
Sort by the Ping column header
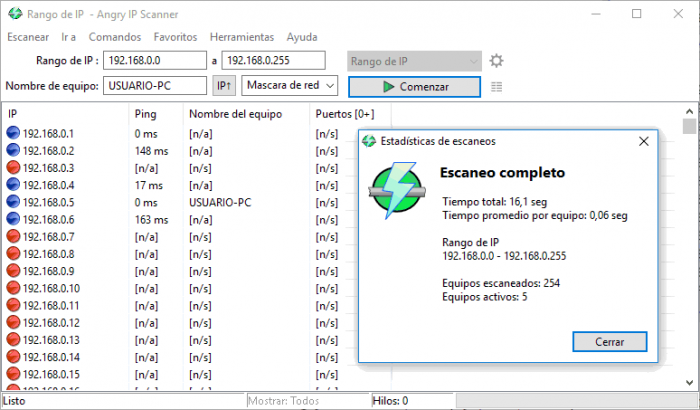(x=156, y=114)
